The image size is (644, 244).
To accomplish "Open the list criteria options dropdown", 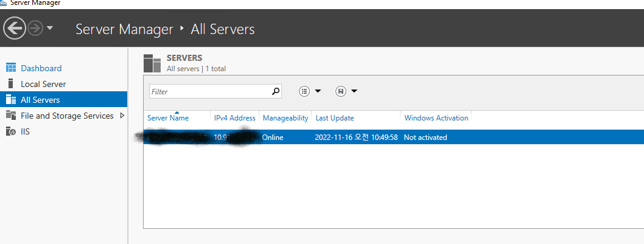I will click(x=310, y=91).
